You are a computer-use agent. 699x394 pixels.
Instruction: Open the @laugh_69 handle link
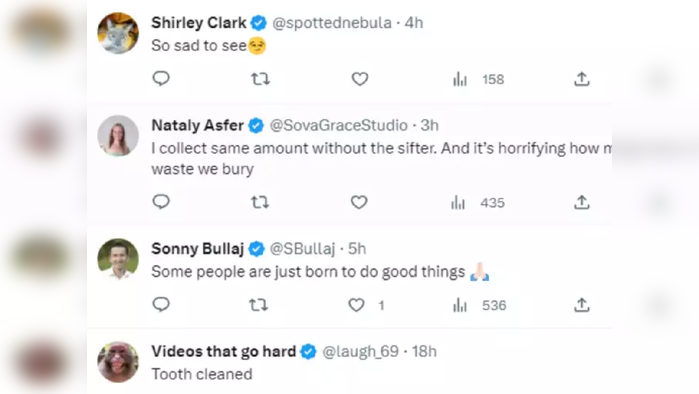pos(360,352)
